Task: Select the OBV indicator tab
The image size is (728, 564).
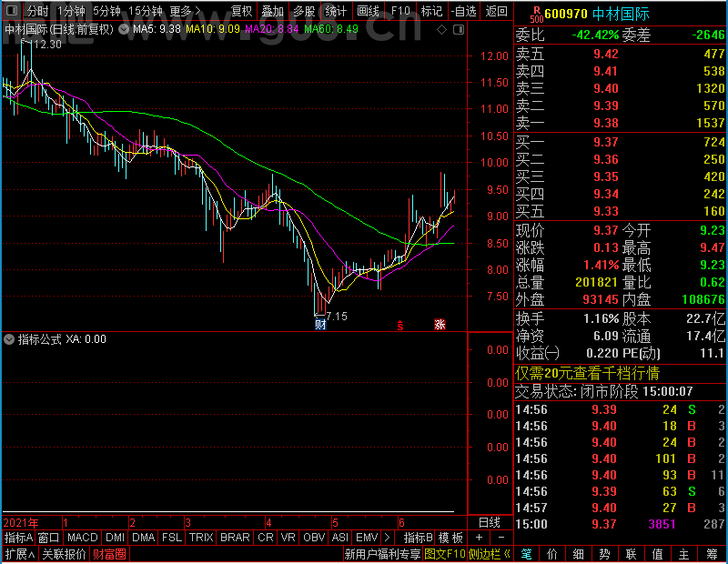Action: 314,538
